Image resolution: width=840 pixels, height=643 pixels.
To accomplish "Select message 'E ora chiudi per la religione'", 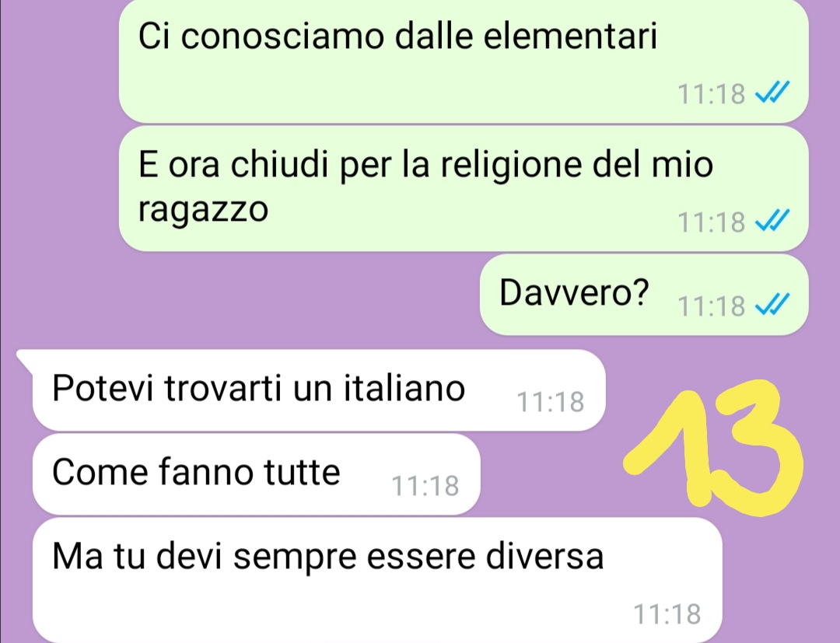I will (464, 188).
